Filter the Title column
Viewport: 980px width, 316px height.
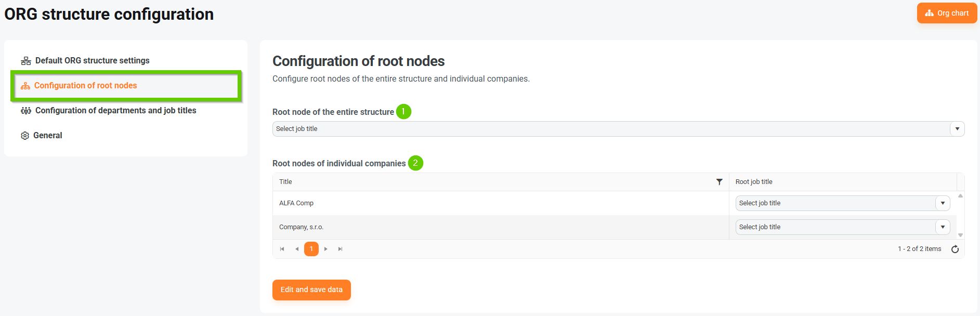(720, 182)
